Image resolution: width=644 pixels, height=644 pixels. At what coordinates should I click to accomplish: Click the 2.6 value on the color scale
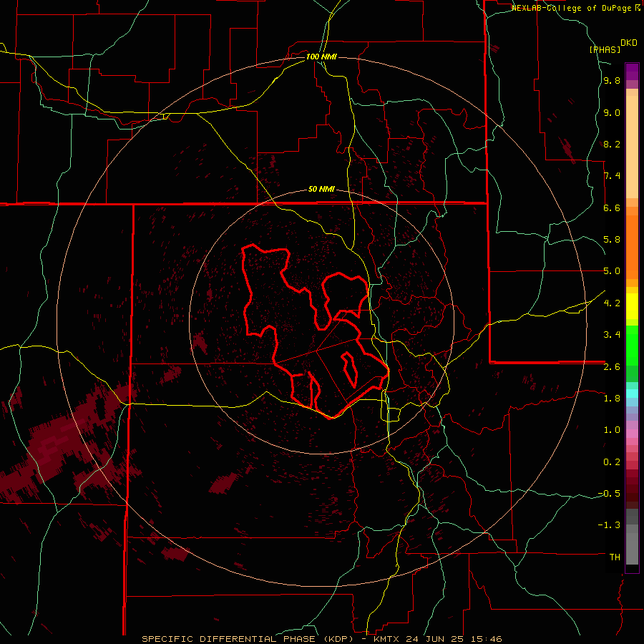pyautogui.click(x=612, y=367)
